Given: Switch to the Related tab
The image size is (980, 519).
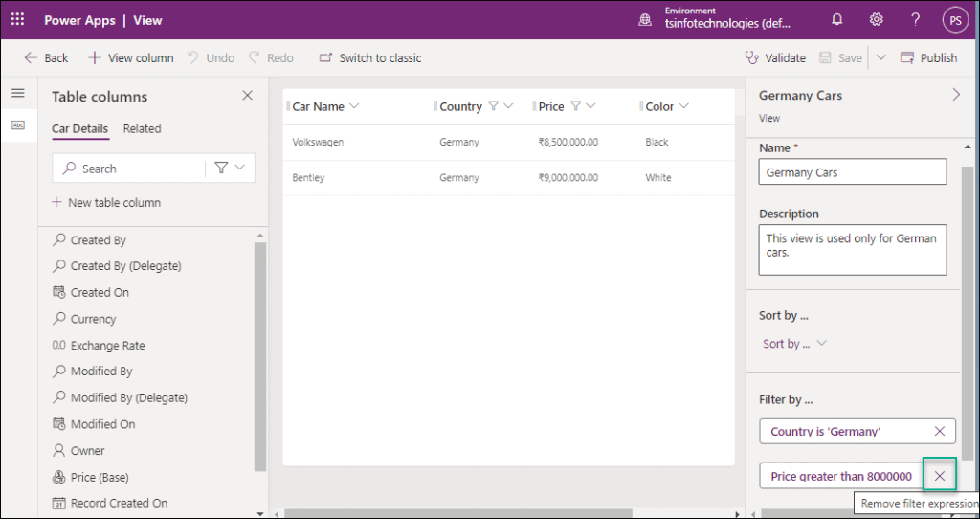Looking at the screenshot, I should click(142, 129).
